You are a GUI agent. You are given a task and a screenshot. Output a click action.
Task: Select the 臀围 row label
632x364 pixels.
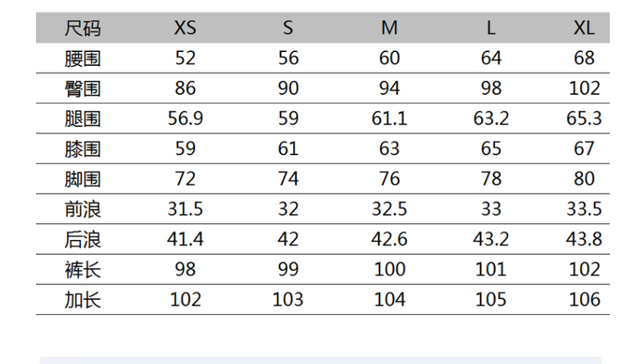point(83,88)
